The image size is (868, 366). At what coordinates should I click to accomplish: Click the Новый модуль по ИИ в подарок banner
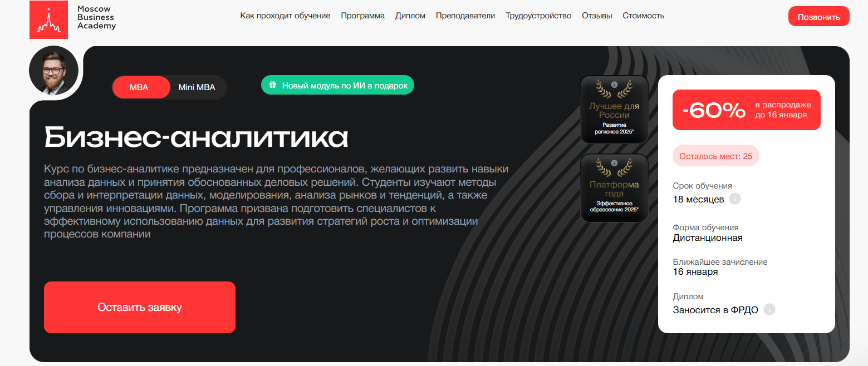click(x=337, y=85)
